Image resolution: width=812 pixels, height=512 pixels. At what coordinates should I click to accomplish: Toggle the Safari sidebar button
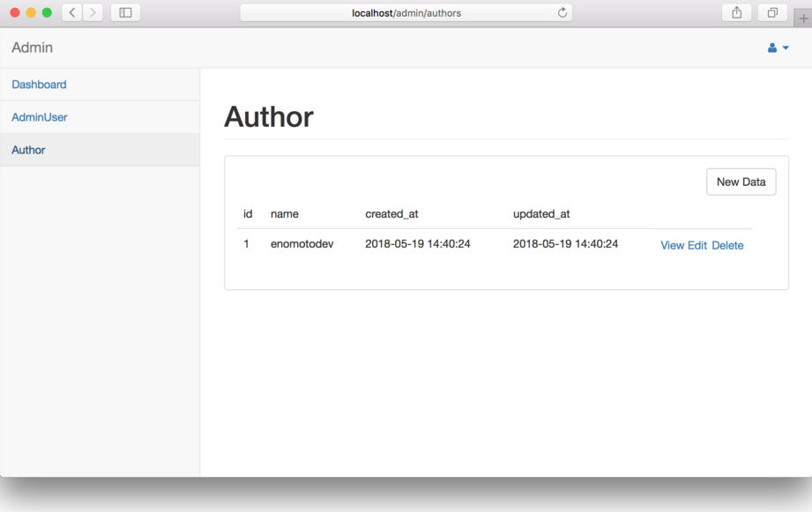coord(125,12)
